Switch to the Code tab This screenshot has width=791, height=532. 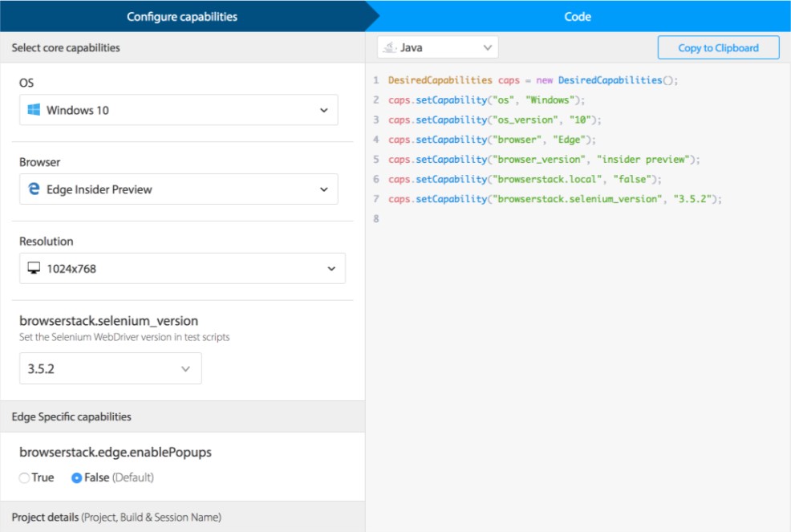point(578,16)
